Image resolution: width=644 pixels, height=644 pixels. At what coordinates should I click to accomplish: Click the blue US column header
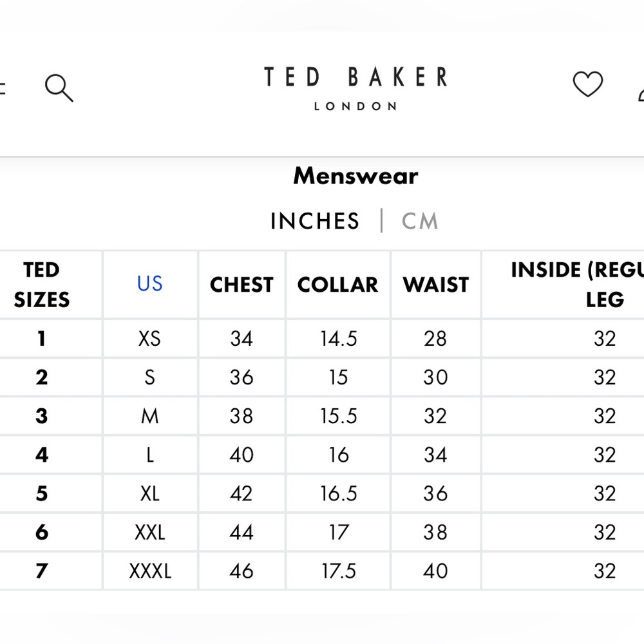[150, 284]
